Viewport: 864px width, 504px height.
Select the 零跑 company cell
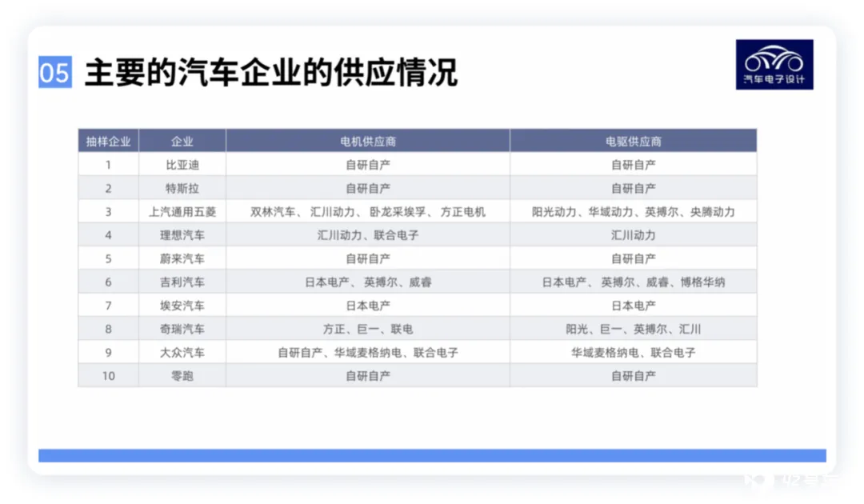click(x=182, y=376)
